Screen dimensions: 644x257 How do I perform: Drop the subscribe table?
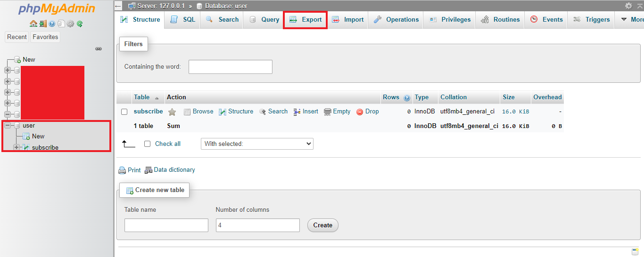pyautogui.click(x=368, y=112)
